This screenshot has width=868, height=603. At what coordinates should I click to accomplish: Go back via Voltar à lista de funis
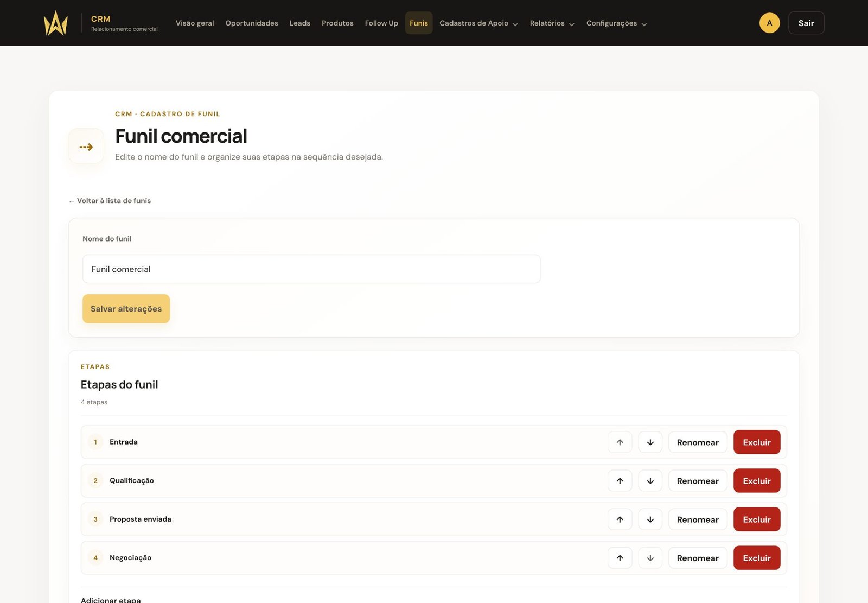click(110, 201)
